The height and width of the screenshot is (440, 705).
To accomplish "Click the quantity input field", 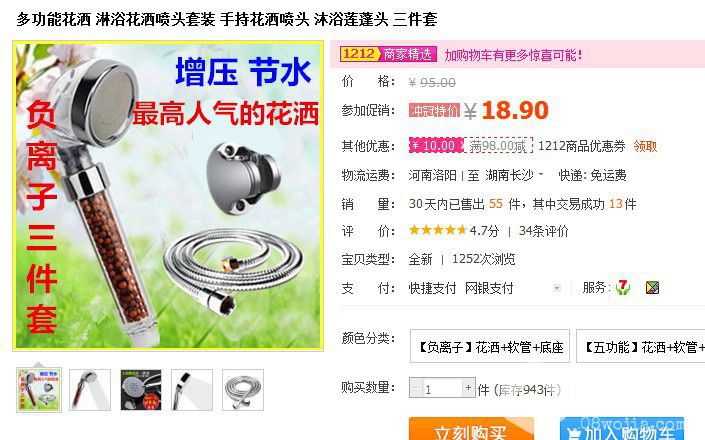I will click(442, 388).
